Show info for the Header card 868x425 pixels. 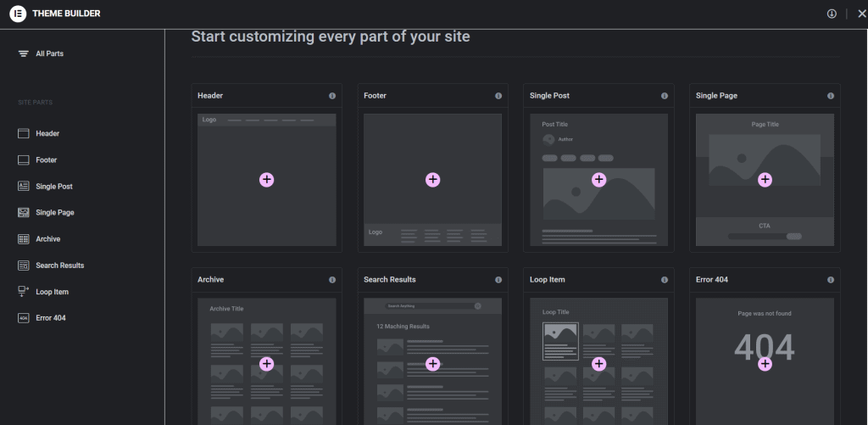[x=332, y=96]
